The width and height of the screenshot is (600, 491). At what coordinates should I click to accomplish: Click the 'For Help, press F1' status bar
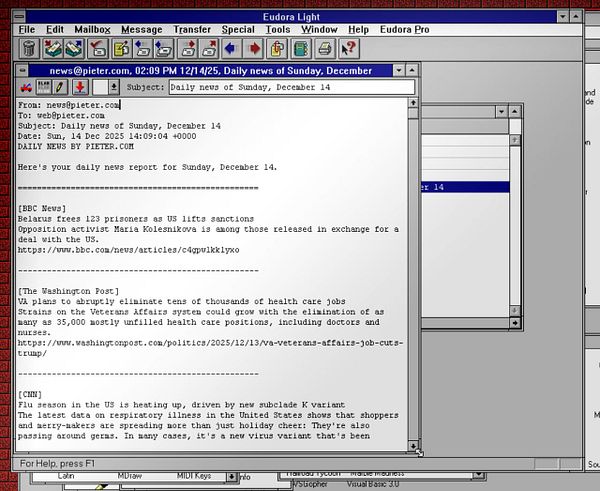tap(57, 464)
